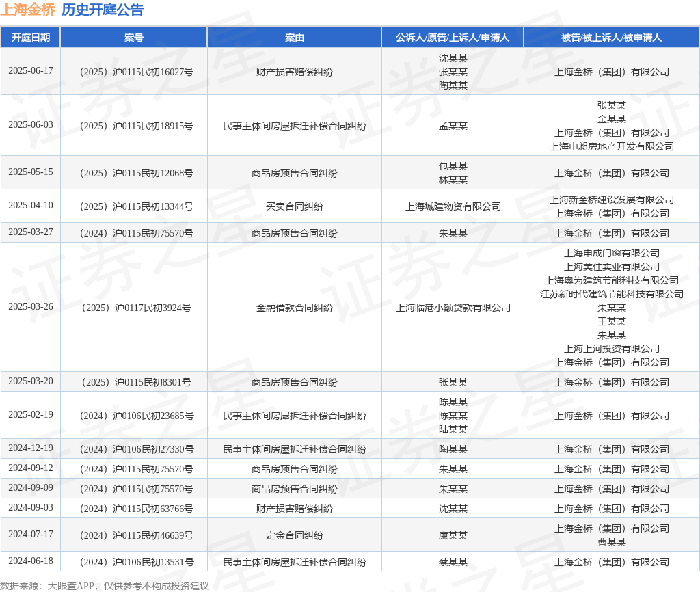The height and width of the screenshot is (592, 700).
Task: Click the 被告/被上诉人/被申请人 column header
Action: click(612, 38)
